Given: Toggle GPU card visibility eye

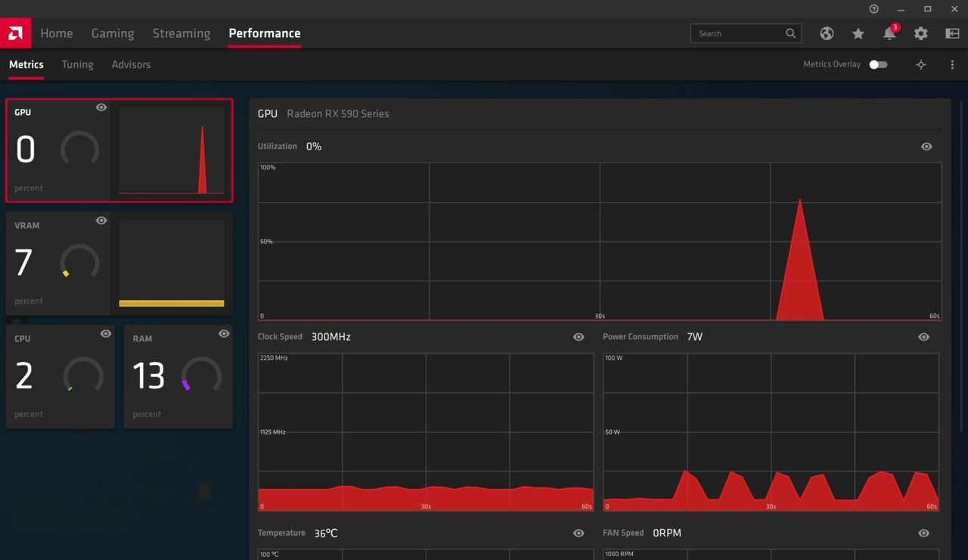Looking at the screenshot, I should point(101,107).
